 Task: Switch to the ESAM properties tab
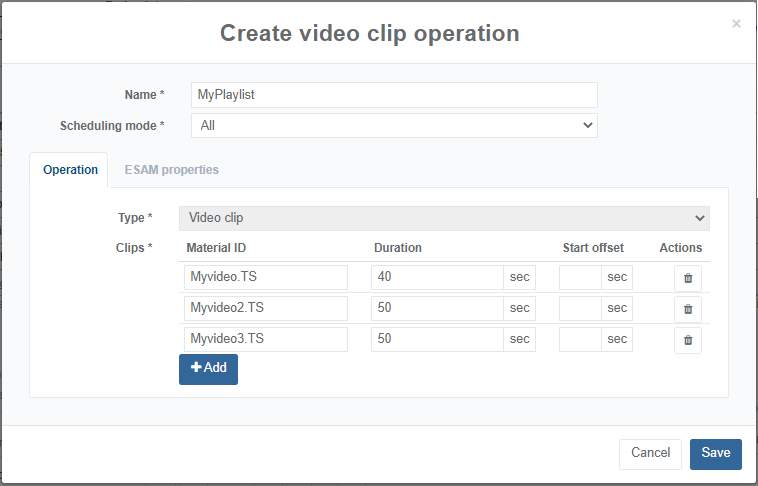point(171,170)
